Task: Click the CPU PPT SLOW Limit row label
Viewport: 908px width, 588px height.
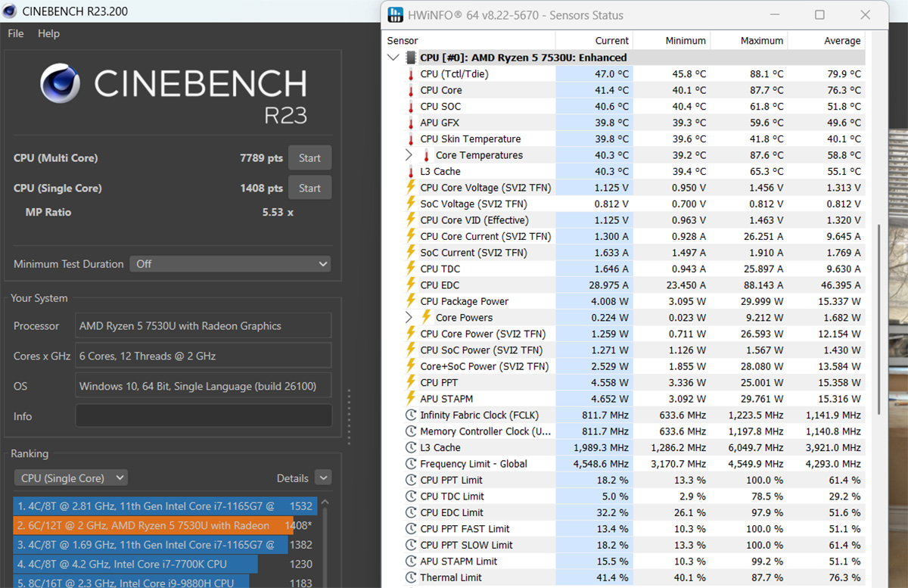Action: pyautogui.click(x=466, y=546)
